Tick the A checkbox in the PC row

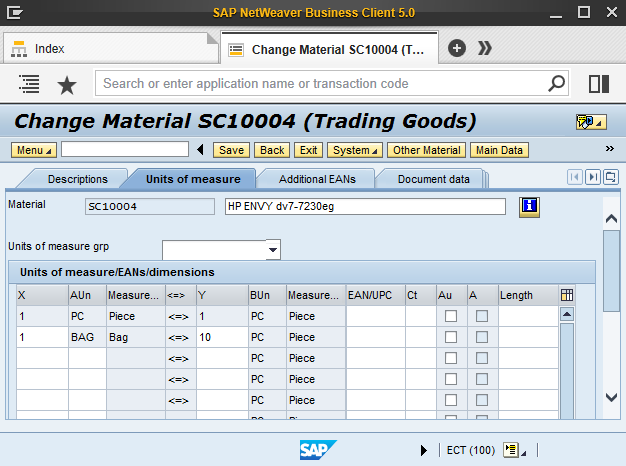click(x=482, y=316)
